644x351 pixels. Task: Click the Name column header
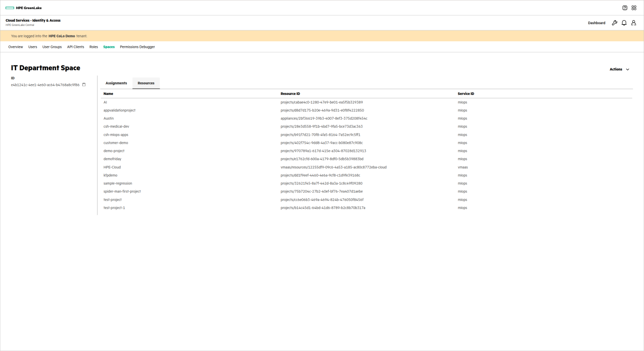[x=108, y=94]
